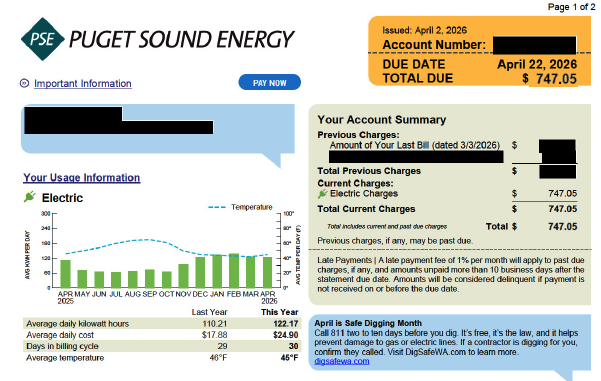Click the 'Electric' section heading
The width and height of the screenshot is (601, 381).
pos(62,198)
